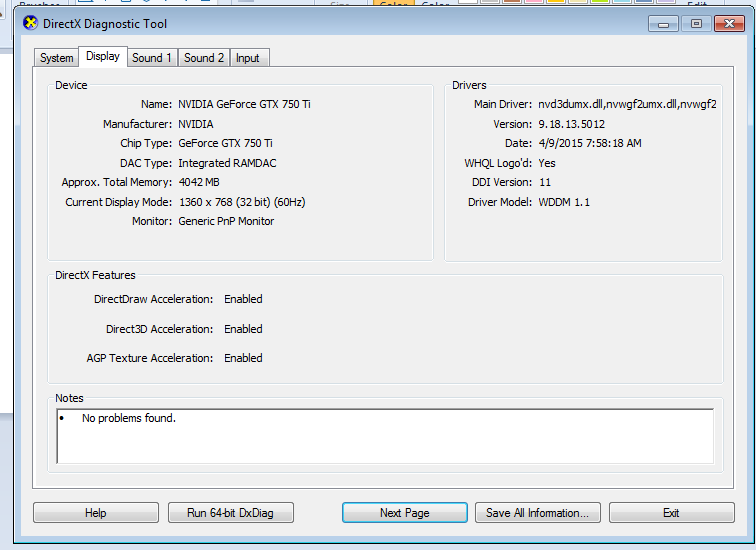Open the Sound 1 tab

click(x=152, y=58)
